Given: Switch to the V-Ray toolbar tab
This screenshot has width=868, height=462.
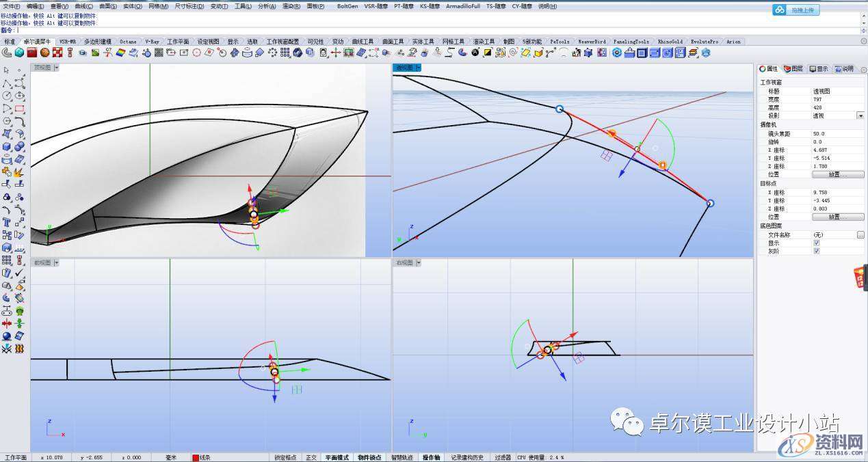Looking at the screenshot, I should pos(152,42).
